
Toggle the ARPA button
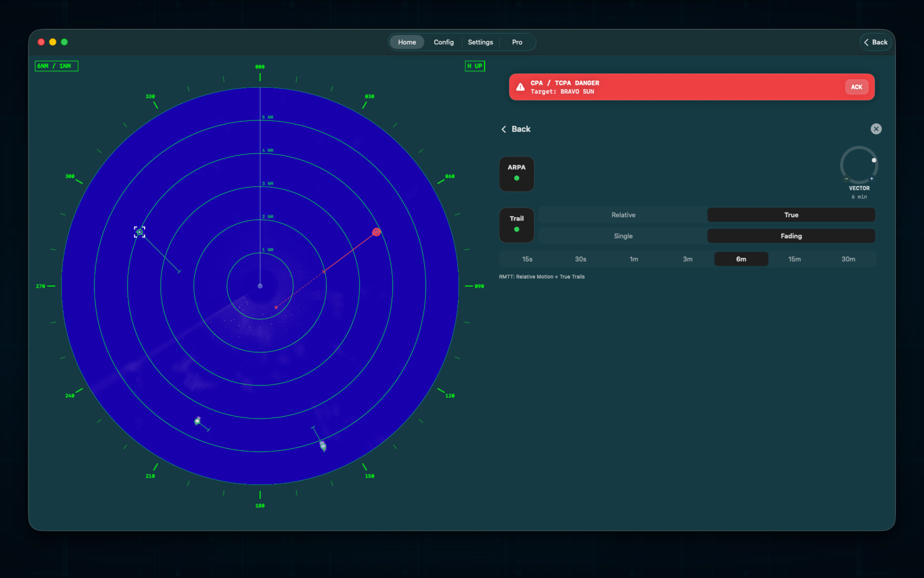point(517,173)
